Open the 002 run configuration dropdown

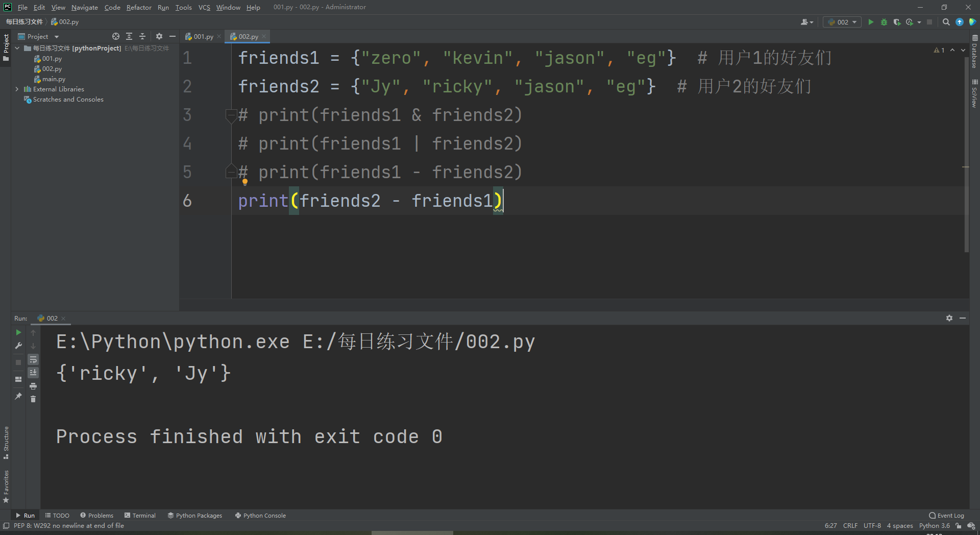(842, 22)
